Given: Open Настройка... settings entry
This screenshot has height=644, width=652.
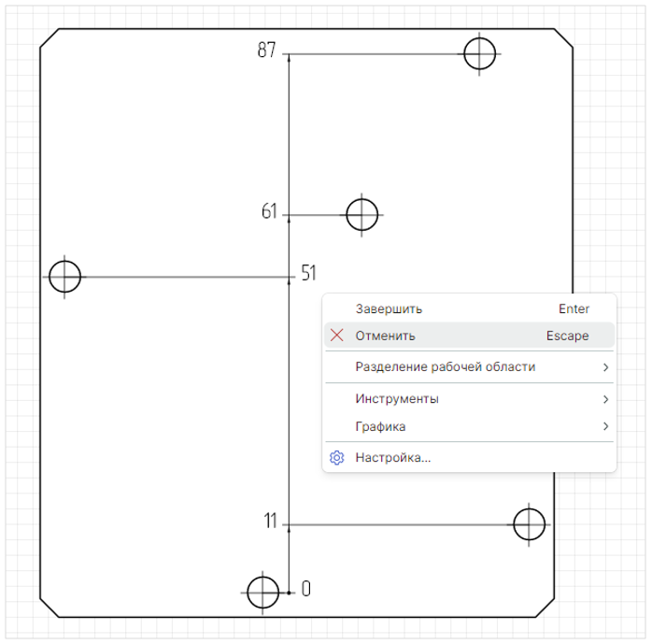Looking at the screenshot, I should pyautogui.click(x=469, y=458).
